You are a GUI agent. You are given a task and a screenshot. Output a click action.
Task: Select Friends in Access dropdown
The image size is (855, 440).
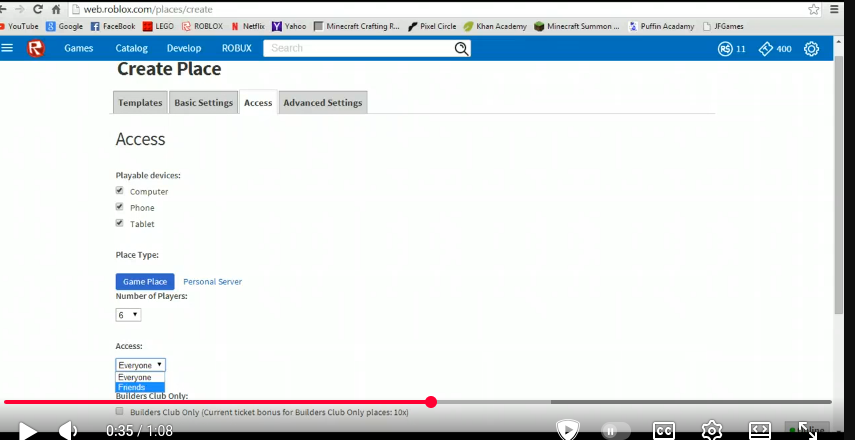[x=139, y=387]
